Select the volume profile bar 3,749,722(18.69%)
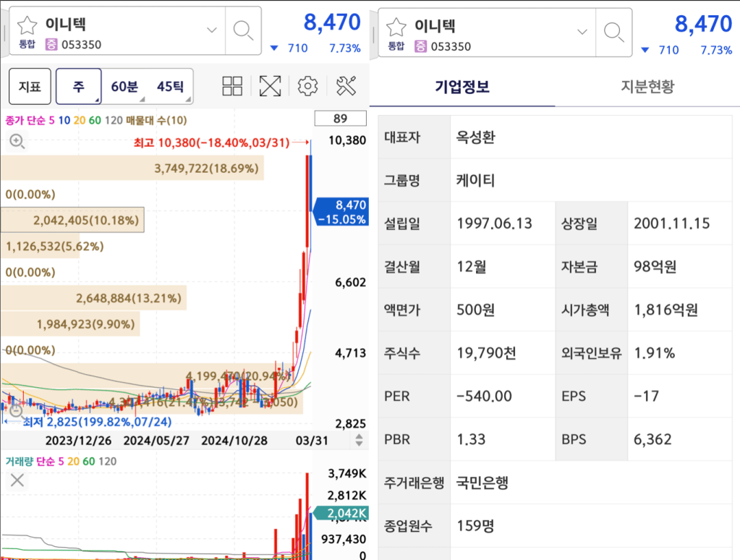This screenshot has width=740, height=560. (x=132, y=169)
